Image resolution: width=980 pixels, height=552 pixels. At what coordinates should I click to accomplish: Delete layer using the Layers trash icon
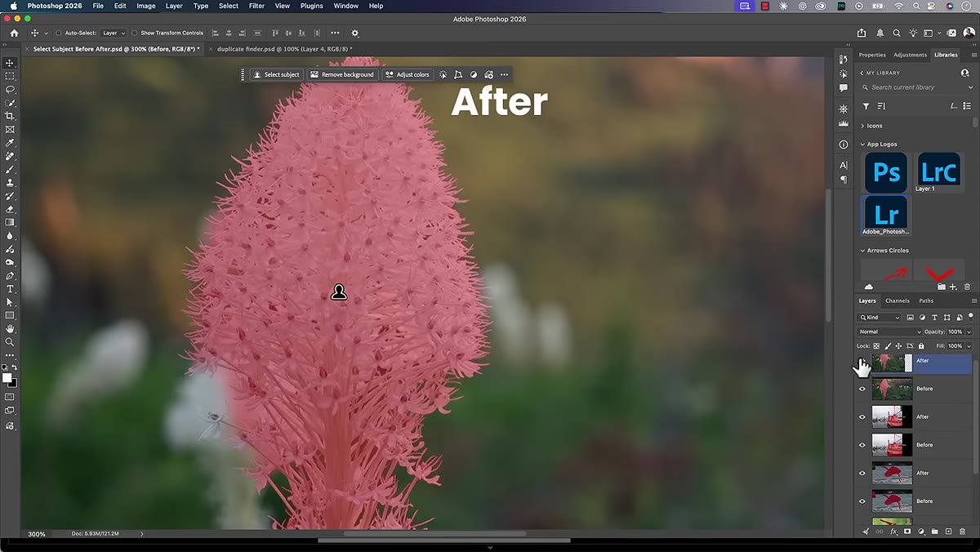coord(962,532)
